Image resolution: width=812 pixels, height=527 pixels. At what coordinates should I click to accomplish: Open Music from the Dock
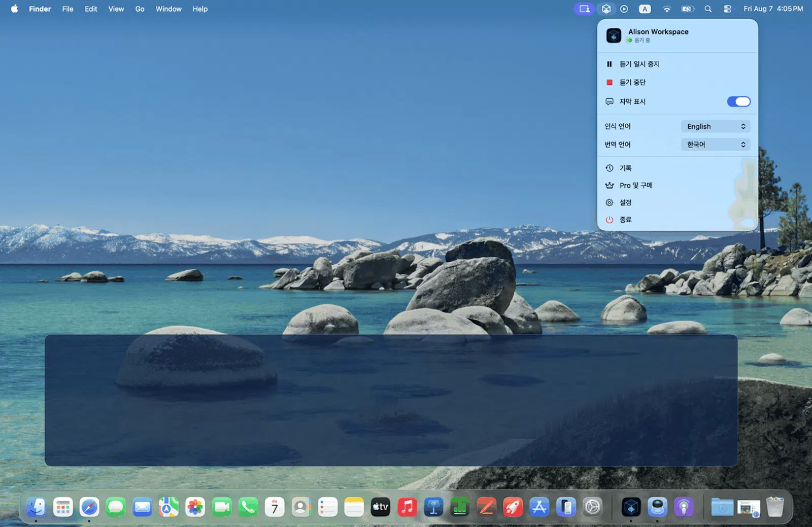(x=407, y=507)
